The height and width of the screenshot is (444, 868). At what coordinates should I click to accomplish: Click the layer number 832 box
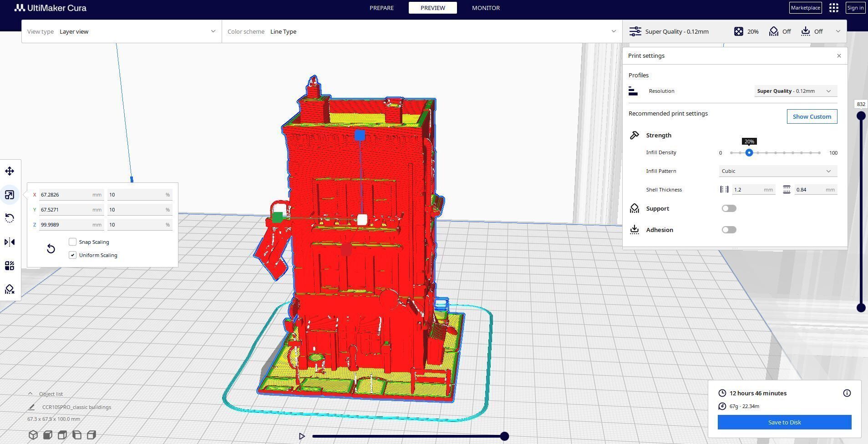pyautogui.click(x=861, y=104)
